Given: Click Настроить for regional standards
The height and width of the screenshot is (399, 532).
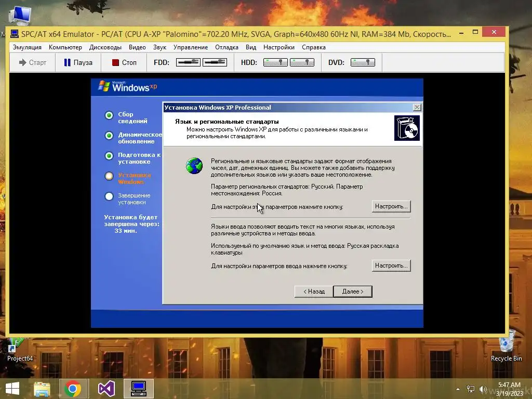Looking at the screenshot, I should (391, 206).
